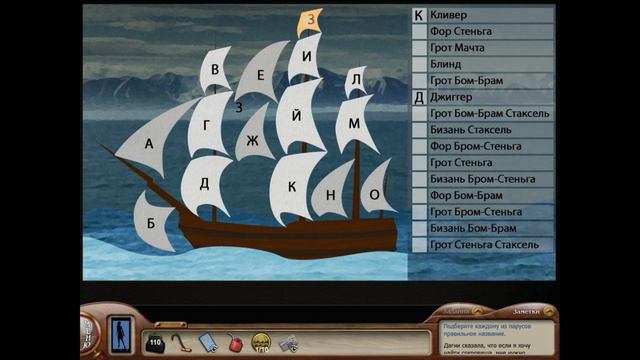Pick sail В on the foremast
This screenshot has height=360, width=640.
tap(215, 69)
